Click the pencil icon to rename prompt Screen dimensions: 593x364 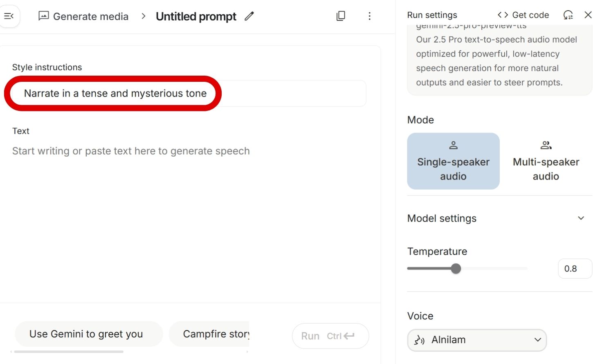click(x=249, y=16)
